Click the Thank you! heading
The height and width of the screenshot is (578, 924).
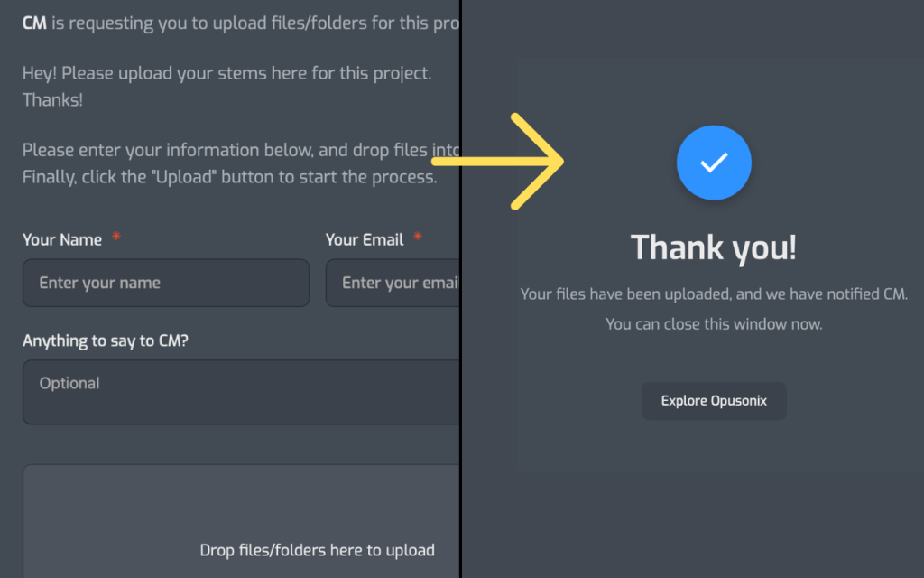713,247
